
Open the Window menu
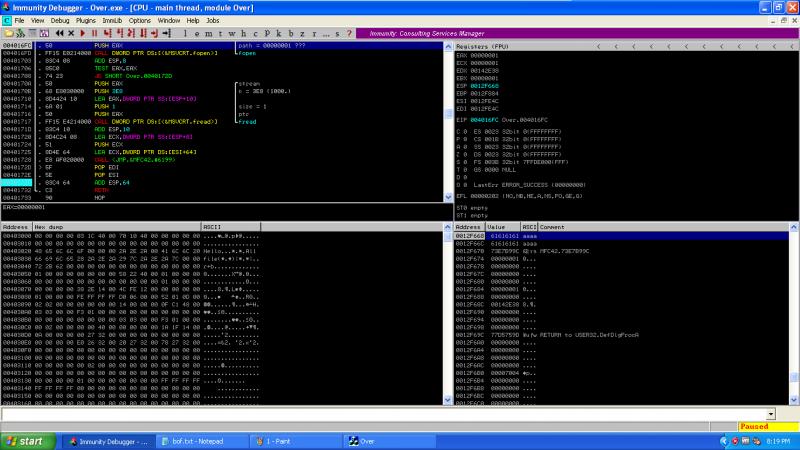[168, 20]
